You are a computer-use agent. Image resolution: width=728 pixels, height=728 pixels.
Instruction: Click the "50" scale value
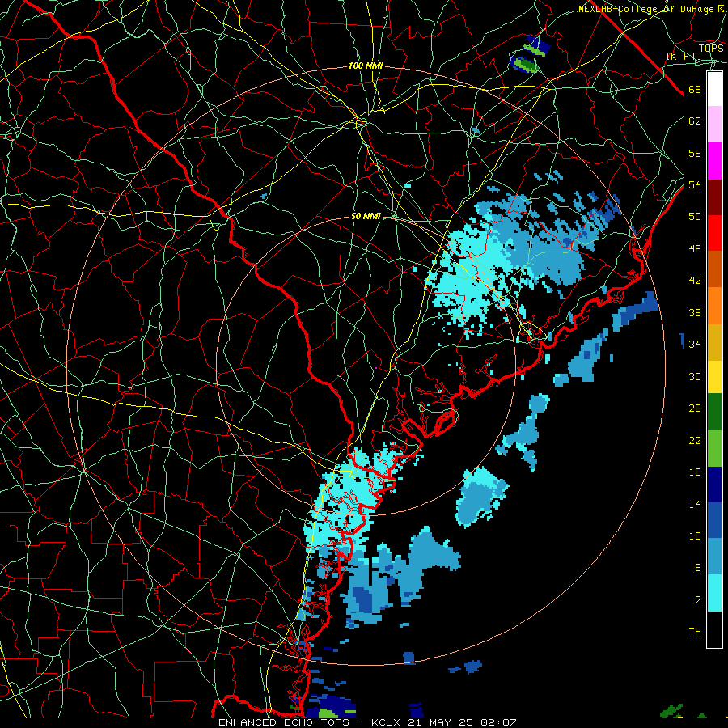pos(695,216)
